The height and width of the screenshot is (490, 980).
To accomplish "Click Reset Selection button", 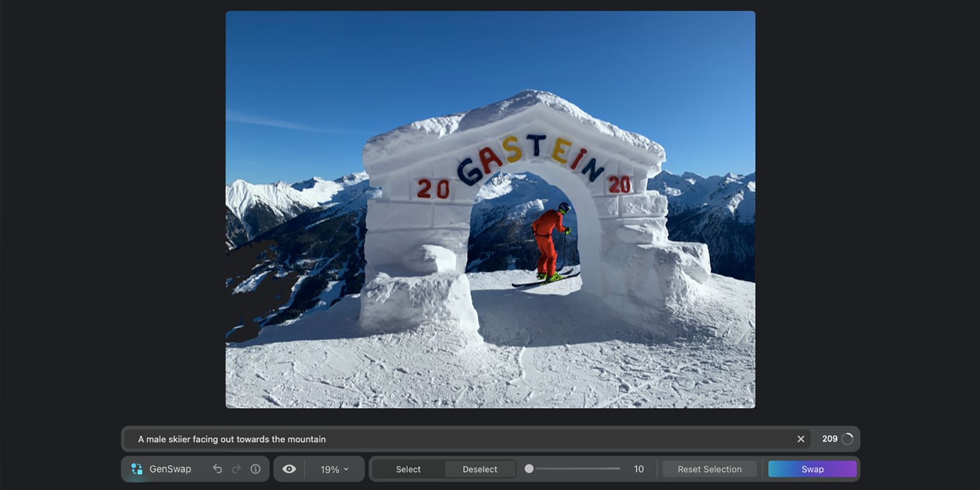I will [x=710, y=469].
